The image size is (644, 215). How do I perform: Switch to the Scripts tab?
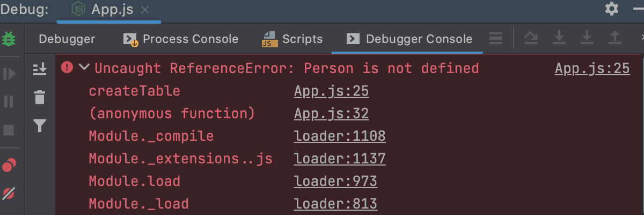[292, 39]
